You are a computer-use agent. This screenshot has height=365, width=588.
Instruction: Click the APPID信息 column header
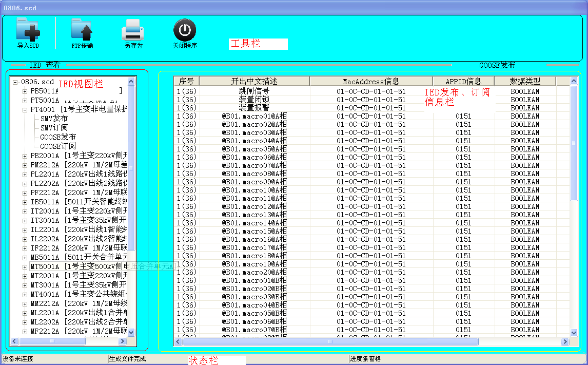pos(463,81)
